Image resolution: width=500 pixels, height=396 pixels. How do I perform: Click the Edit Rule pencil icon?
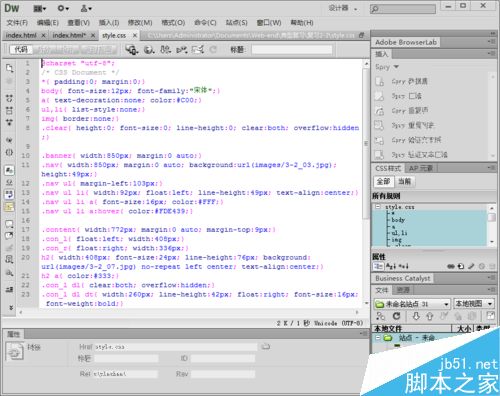click(x=471, y=266)
